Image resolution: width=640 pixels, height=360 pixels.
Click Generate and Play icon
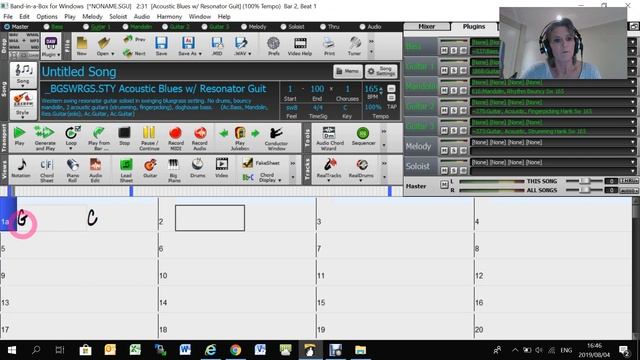coord(44,138)
